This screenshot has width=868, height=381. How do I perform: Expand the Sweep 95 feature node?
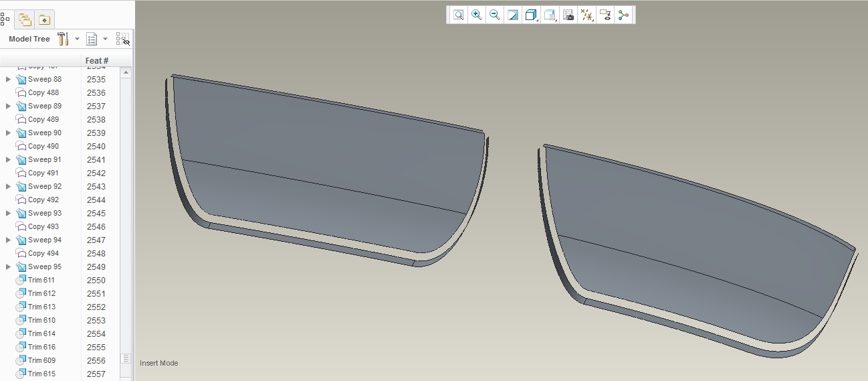click(8, 266)
